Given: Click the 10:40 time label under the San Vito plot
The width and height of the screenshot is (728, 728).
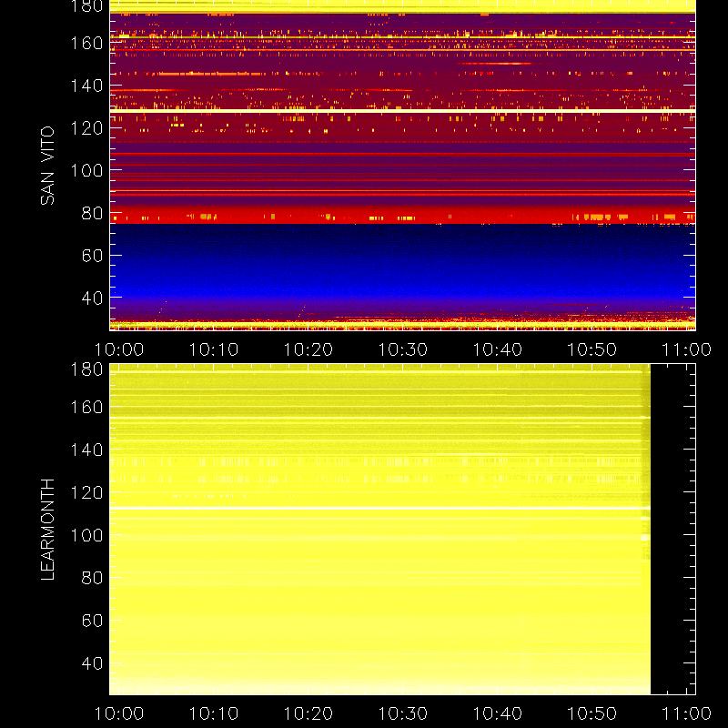Looking at the screenshot, I should coord(497,349).
